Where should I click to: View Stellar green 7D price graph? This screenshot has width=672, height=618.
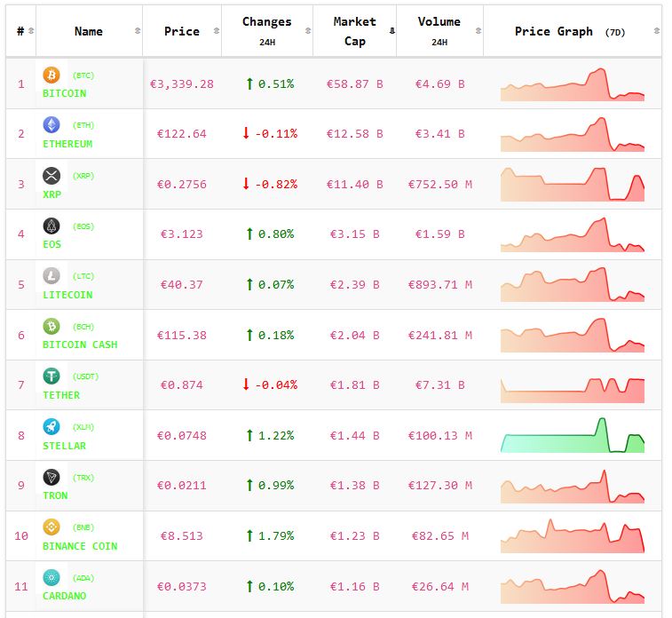(573, 435)
